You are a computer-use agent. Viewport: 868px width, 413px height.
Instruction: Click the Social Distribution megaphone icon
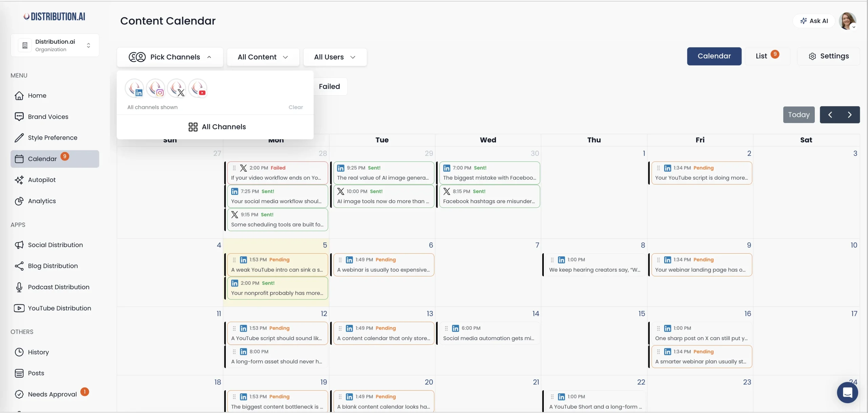pyautogui.click(x=19, y=245)
